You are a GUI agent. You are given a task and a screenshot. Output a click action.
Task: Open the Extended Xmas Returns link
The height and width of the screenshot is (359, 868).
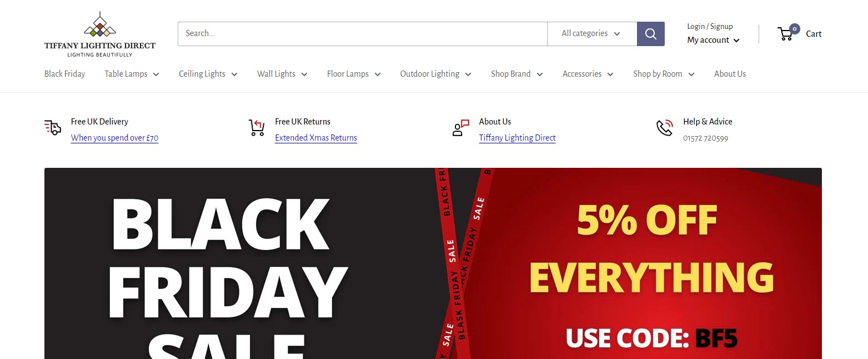click(316, 138)
